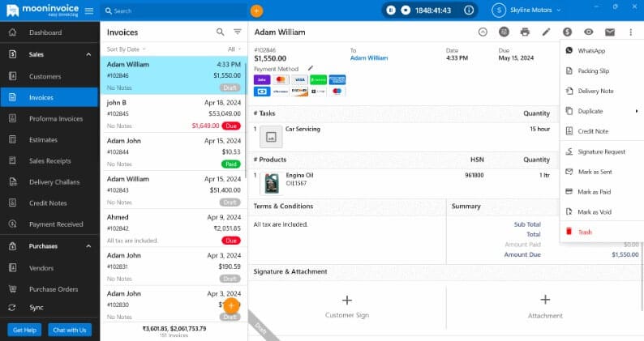This screenshot has height=341, width=644.
Task: Click the collapse circle icon in invoice header
Action: pyautogui.click(x=483, y=32)
